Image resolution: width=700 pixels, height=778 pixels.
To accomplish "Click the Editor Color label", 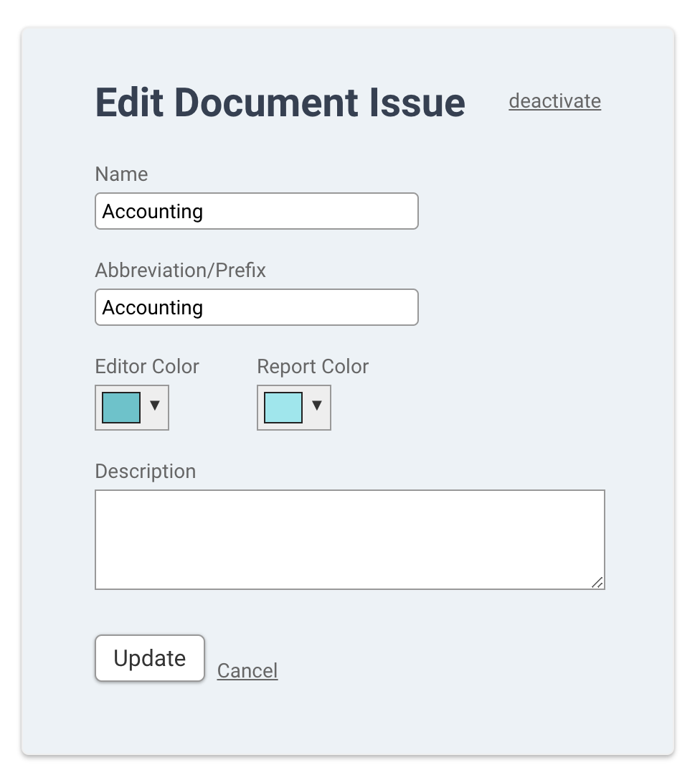I will (147, 366).
